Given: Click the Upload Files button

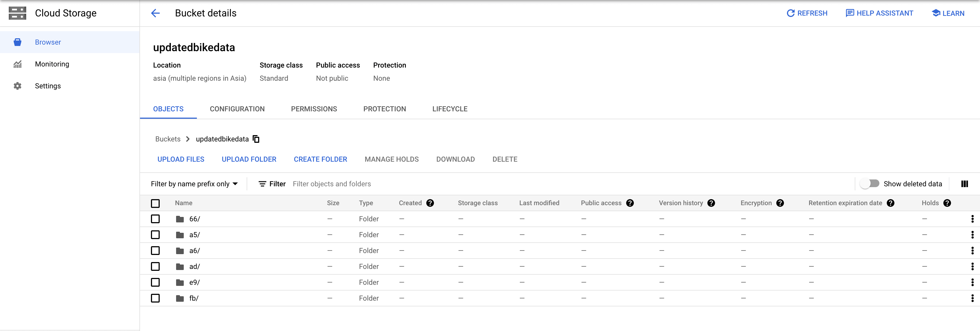Looking at the screenshot, I should click(x=181, y=159).
